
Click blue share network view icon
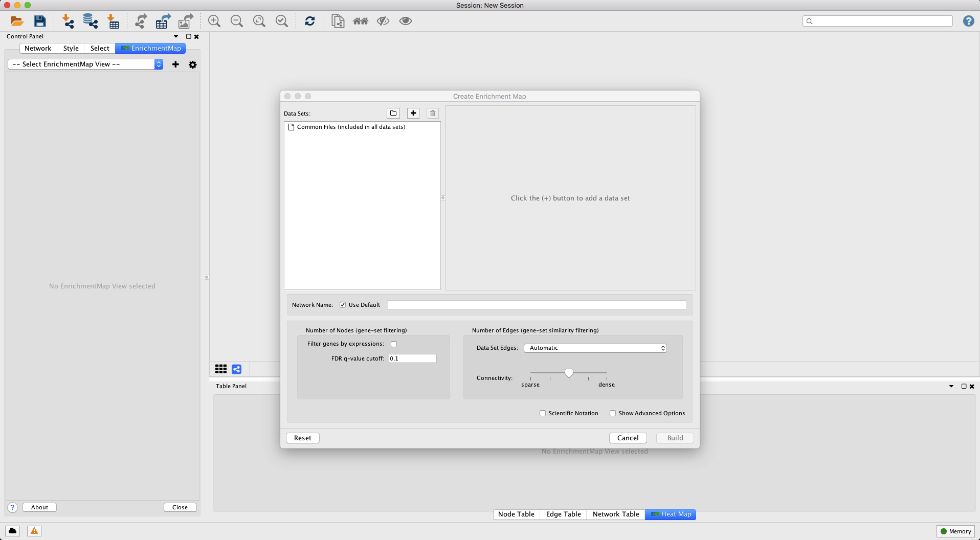click(x=237, y=369)
